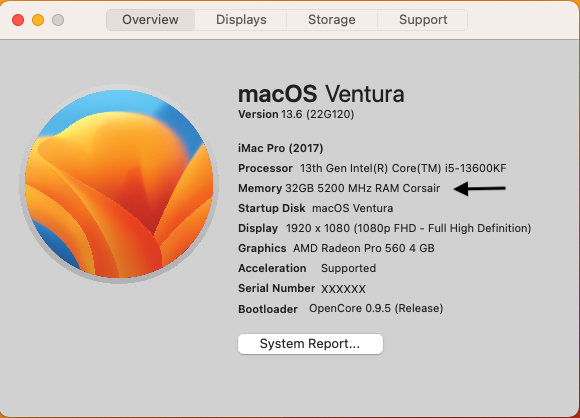Image resolution: width=580 pixels, height=418 pixels.
Task: Click the yellow minimize window button
Action: point(38,20)
